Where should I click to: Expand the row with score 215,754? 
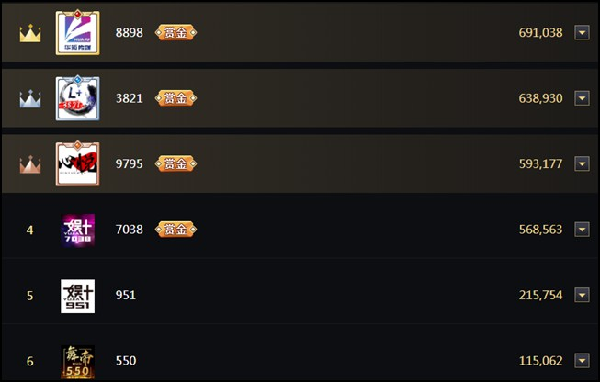(x=582, y=295)
